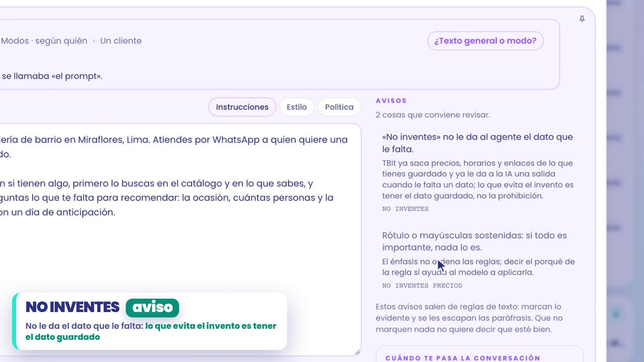This screenshot has width=644, height=362.
Task: Open the ¿Texto general o modo? help button
Action: pyautogui.click(x=485, y=41)
